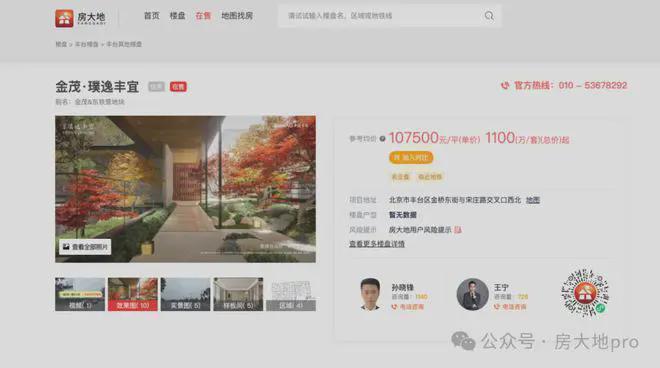This screenshot has height=368, width=660.
Task: Click the 查看全部照片 button on the photo
Action: [85, 247]
